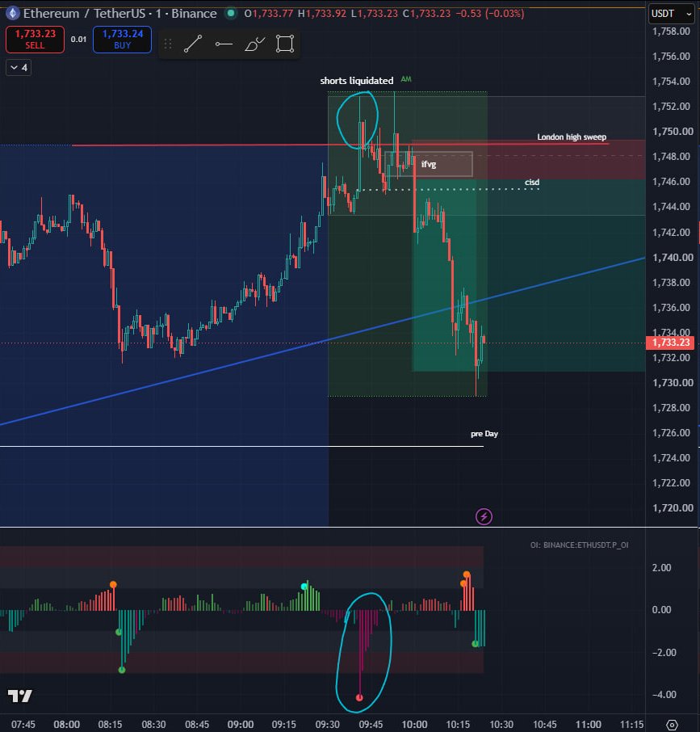Click the 'ifvg' box label
Viewport: 700px width, 732px height.
coord(429,164)
